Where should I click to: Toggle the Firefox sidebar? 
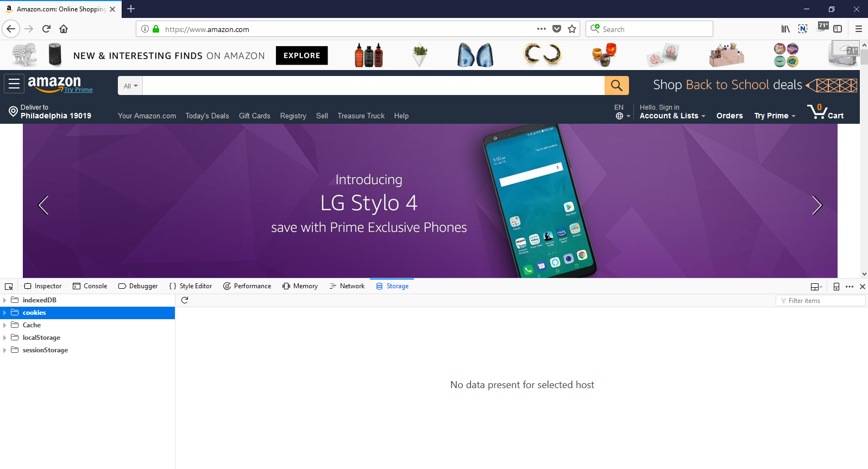pos(838,29)
